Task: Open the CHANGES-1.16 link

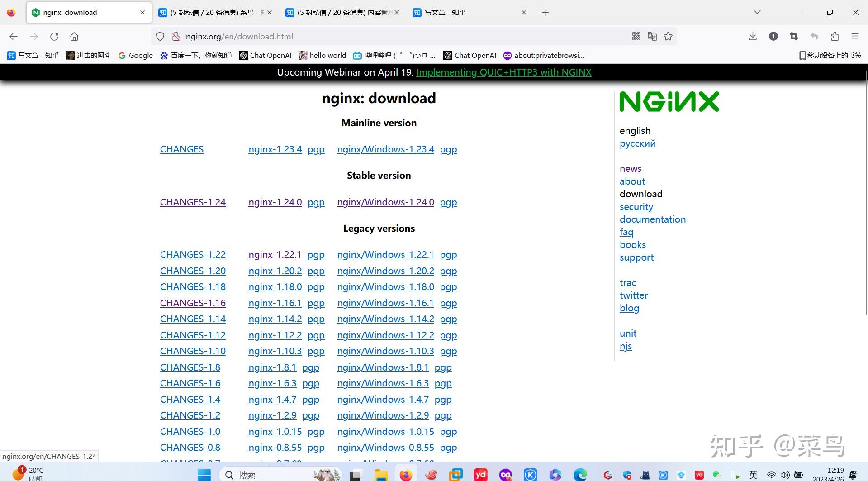Action: pyautogui.click(x=193, y=303)
